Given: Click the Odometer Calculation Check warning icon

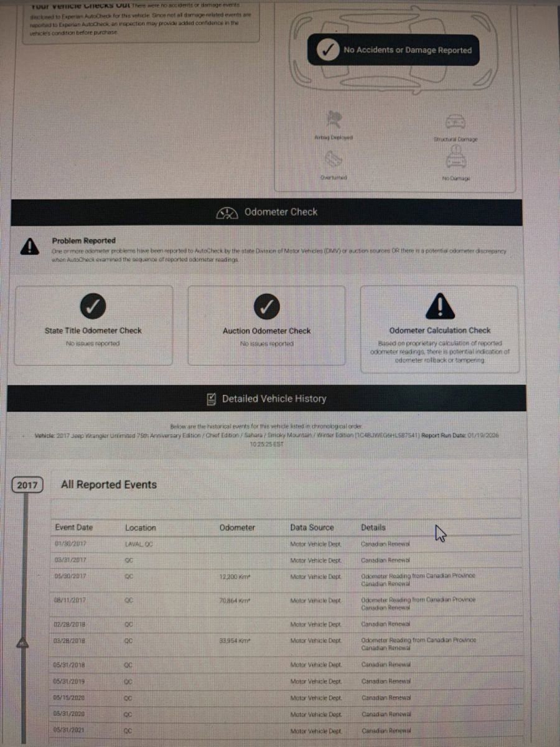Looking at the screenshot, I should pyautogui.click(x=439, y=306).
